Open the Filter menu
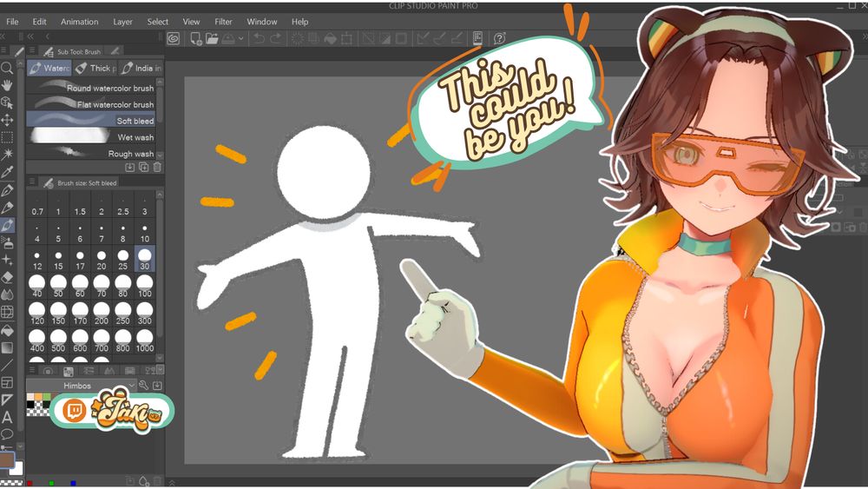 pos(223,22)
